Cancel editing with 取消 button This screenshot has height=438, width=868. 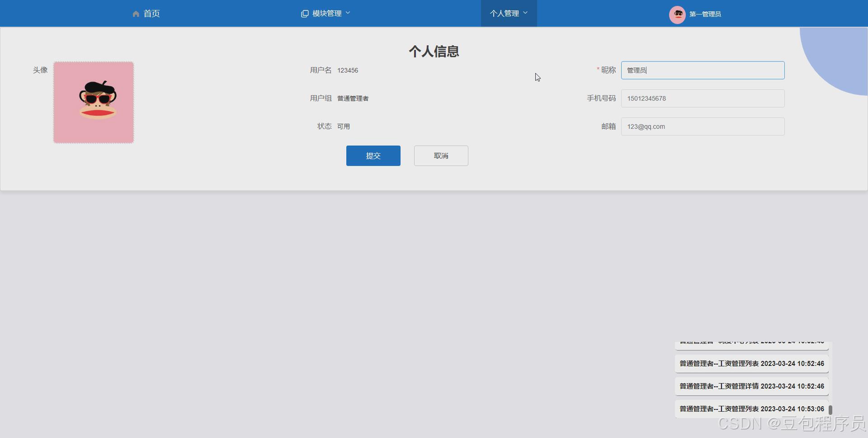441,155
